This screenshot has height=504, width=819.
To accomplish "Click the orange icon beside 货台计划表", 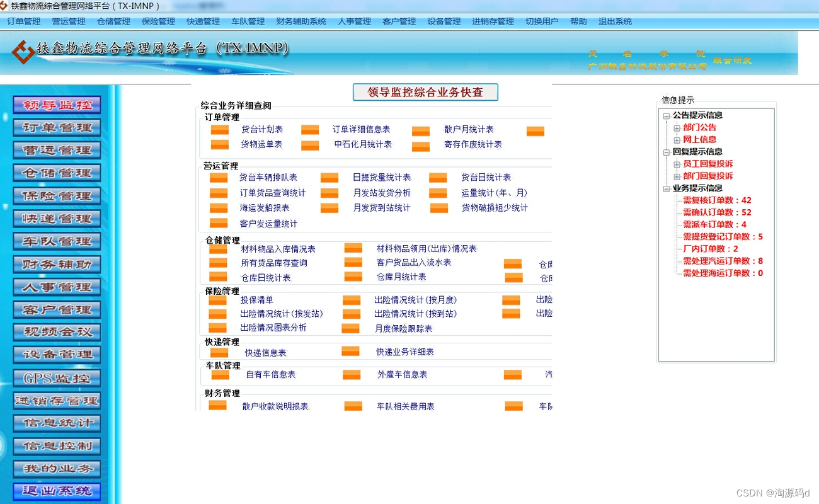I will 219,130.
